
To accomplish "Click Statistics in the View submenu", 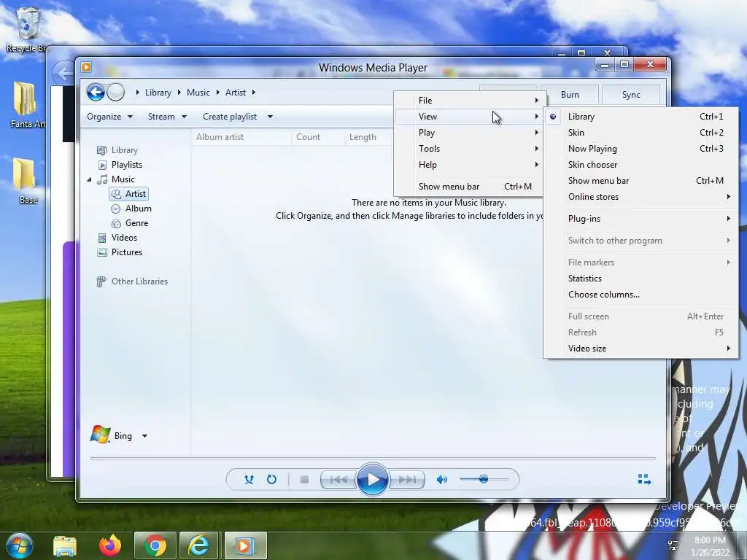I will tap(640, 279).
